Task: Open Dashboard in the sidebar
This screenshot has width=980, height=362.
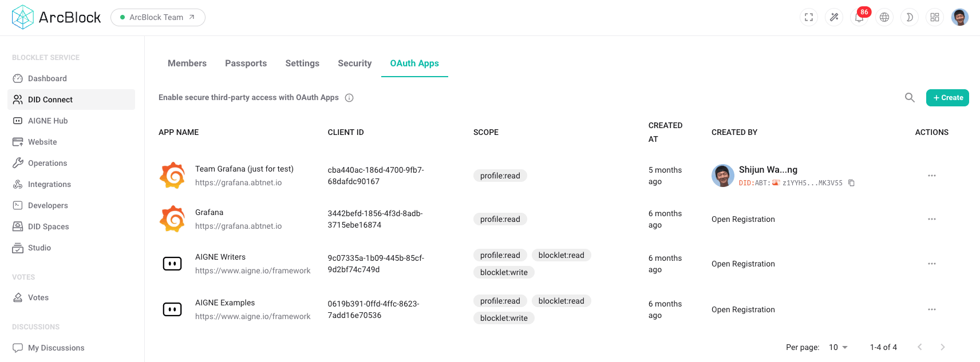Action: coord(71,78)
